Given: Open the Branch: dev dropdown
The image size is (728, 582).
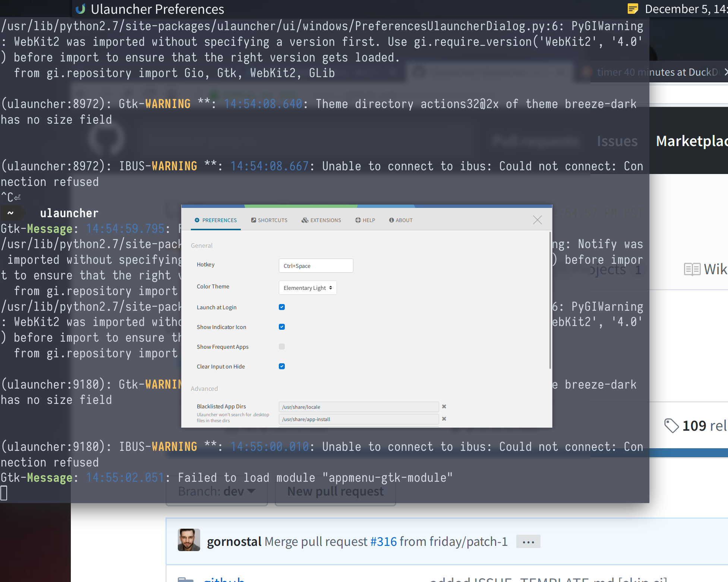Looking at the screenshot, I should pyautogui.click(x=216, y=491).
